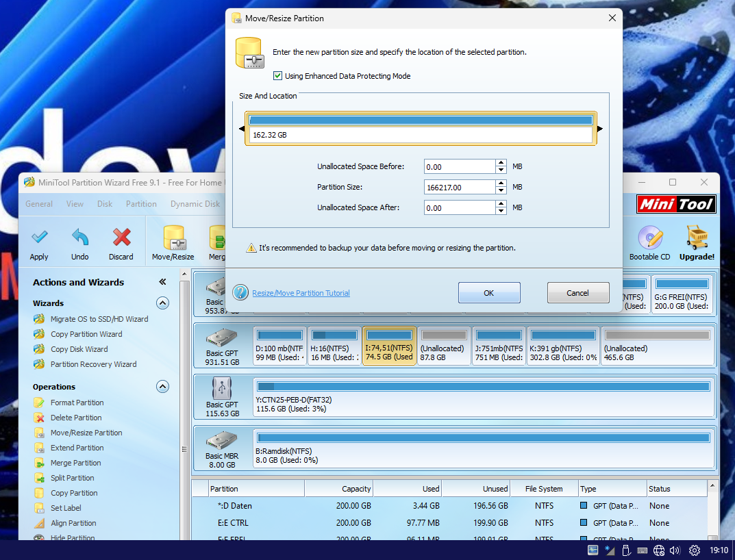The height and width of the screenshot is (560, 735).
Task: Open the volume speaker tray icon
Action: 675,550
